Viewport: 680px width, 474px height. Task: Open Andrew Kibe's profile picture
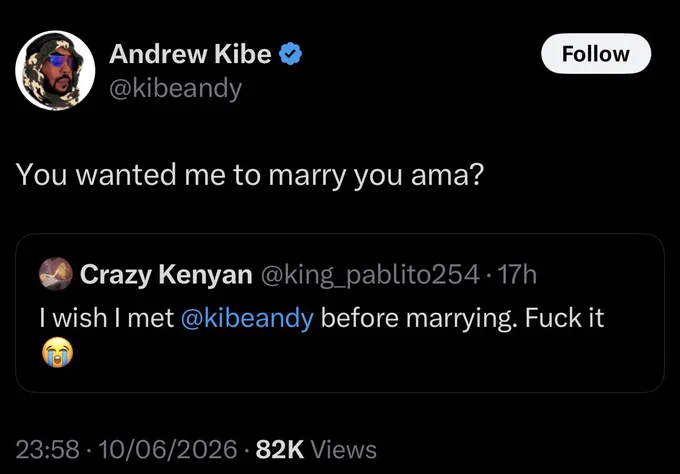tap(55, 70)
